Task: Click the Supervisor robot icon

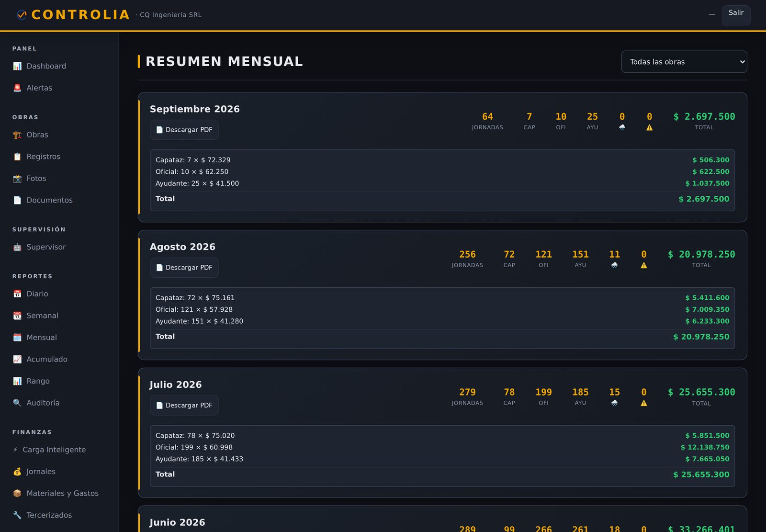Action: point(17,247)
